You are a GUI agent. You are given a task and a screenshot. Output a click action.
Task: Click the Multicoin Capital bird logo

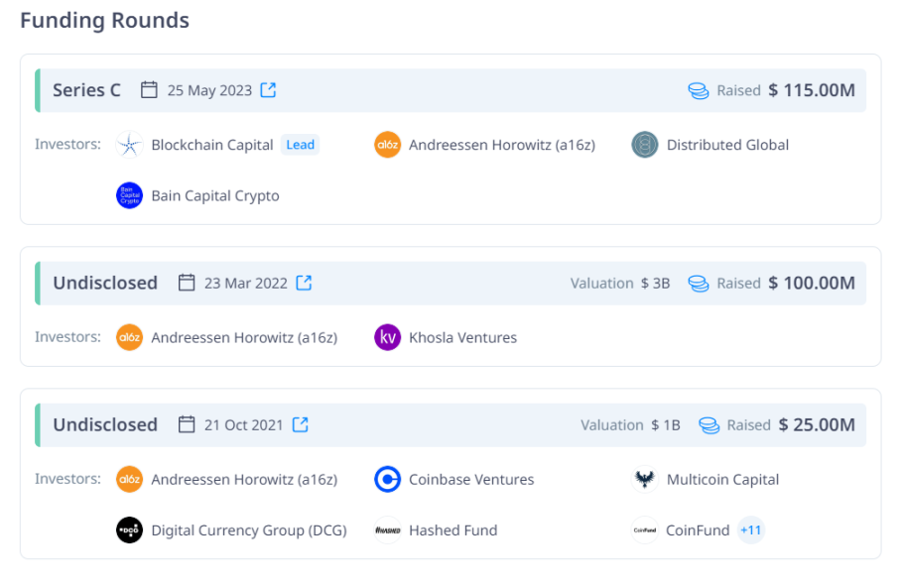[645, 479]
